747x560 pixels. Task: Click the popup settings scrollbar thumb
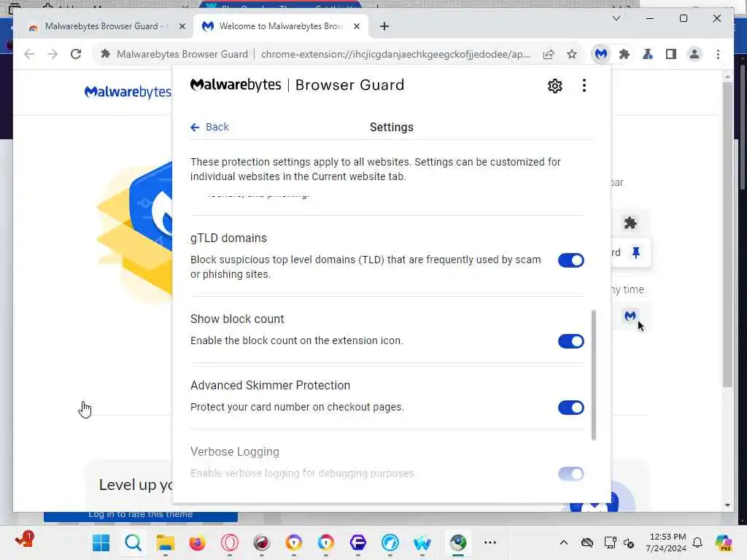594,376
